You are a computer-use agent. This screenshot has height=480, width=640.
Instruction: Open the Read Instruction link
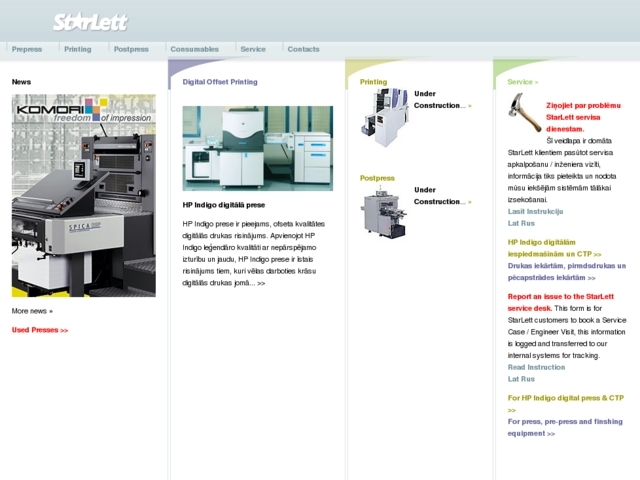tap(536, 367)
